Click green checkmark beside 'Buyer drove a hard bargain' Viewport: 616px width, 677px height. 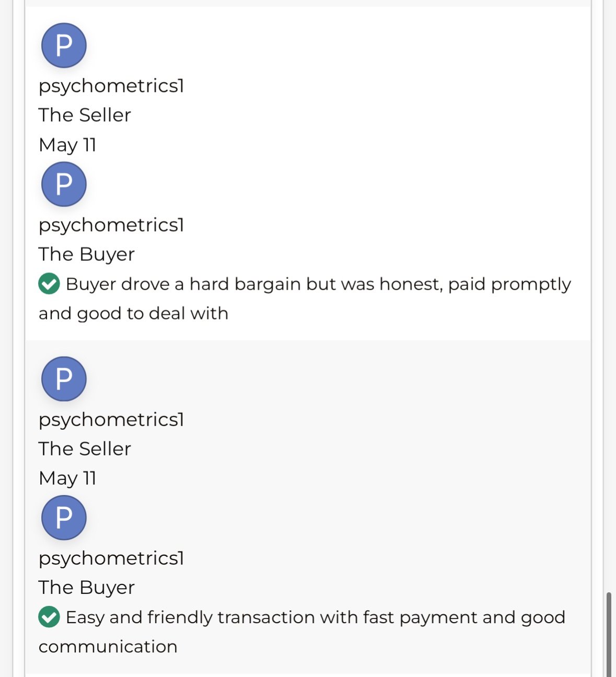pos(49,284)
